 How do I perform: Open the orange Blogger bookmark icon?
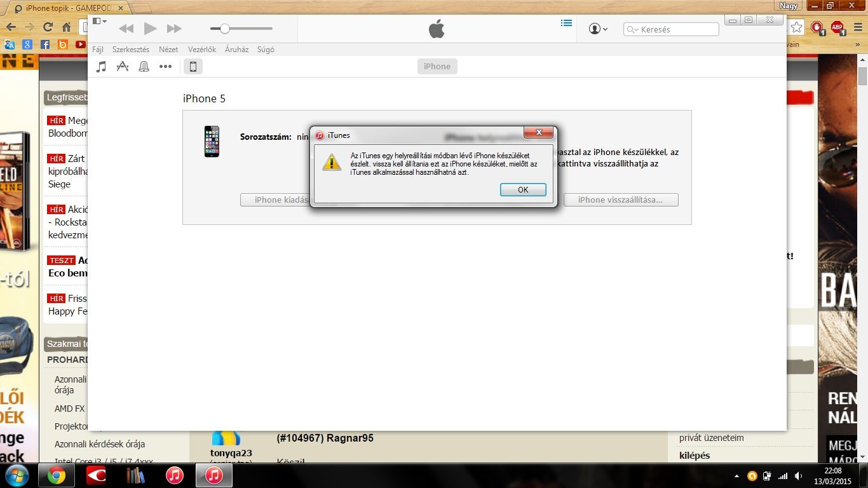click(x=62, y=44)
